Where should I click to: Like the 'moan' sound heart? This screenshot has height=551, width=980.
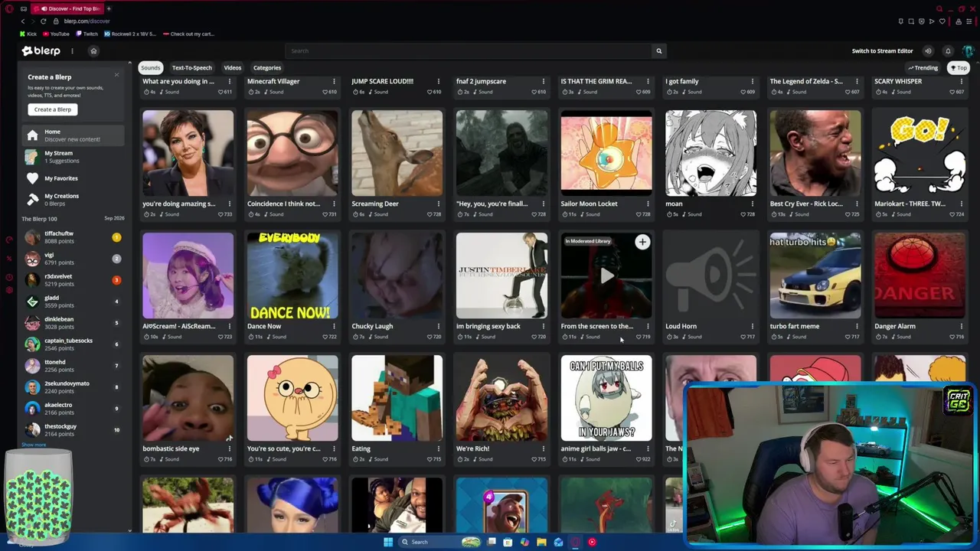(x=743, y=214)
